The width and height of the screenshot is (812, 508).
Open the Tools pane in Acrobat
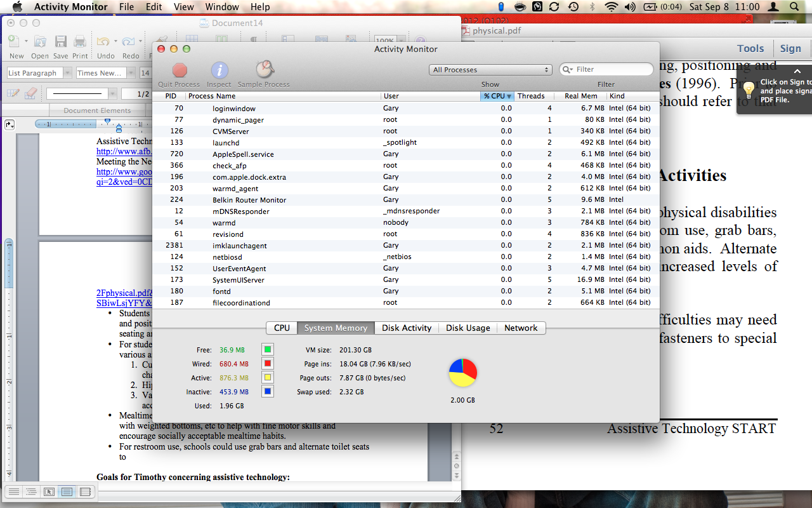pos(750,48)
